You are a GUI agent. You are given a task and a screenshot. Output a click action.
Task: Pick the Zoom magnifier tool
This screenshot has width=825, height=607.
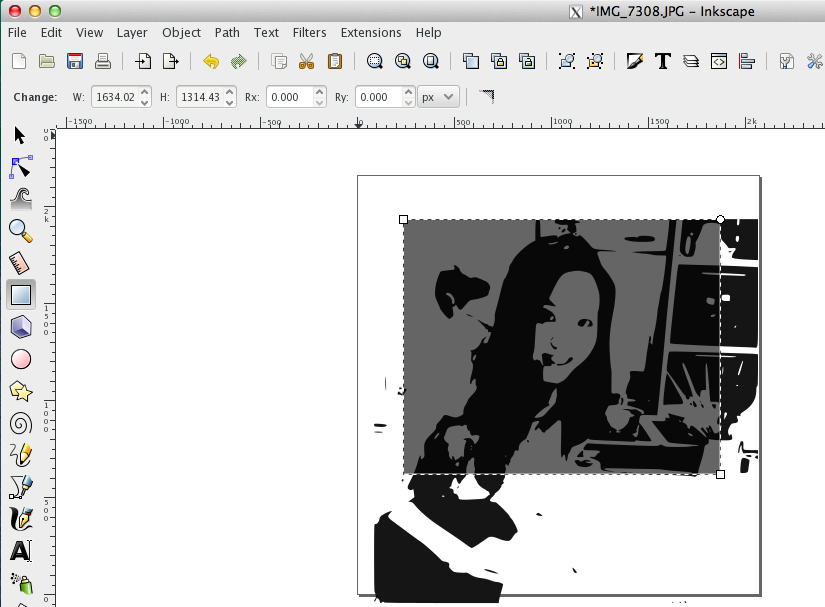point(21,231)
